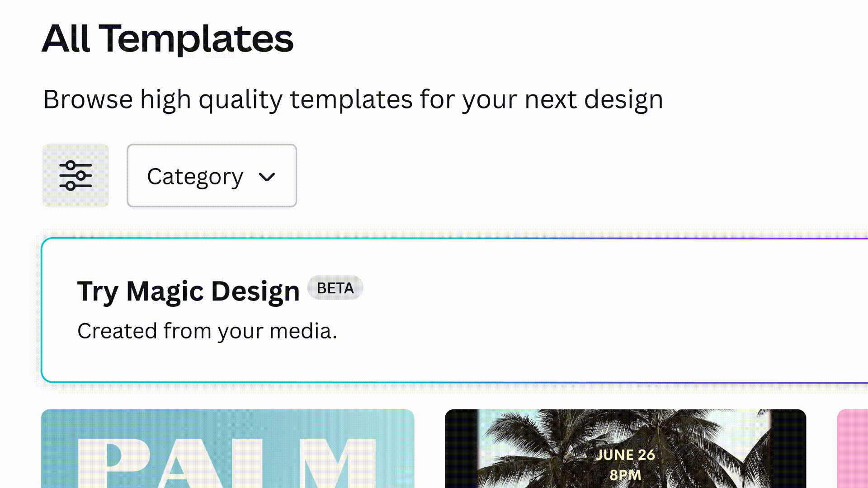Click the chevron arrow in the Category box

pyautogui.click(x=267, y=177)
